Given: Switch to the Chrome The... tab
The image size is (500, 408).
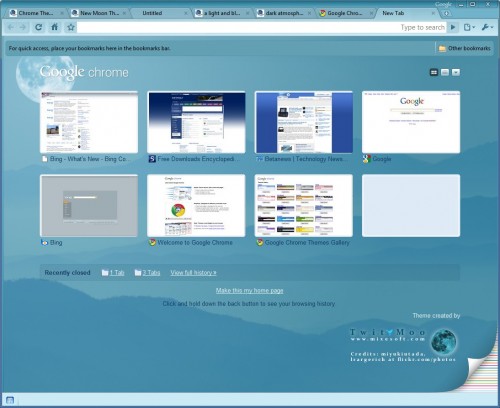Looking at the screenshot, I should click(35, 13).
